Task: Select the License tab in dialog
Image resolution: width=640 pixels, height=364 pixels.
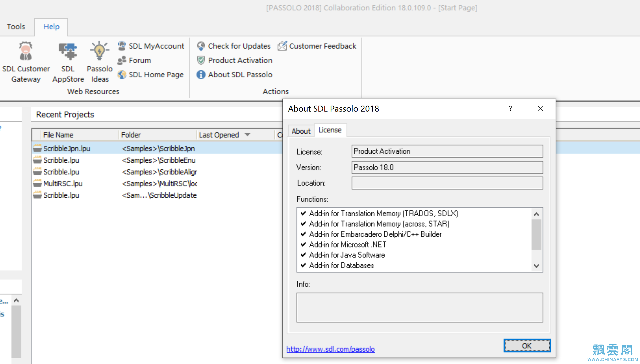Action: tap(330, 130)
